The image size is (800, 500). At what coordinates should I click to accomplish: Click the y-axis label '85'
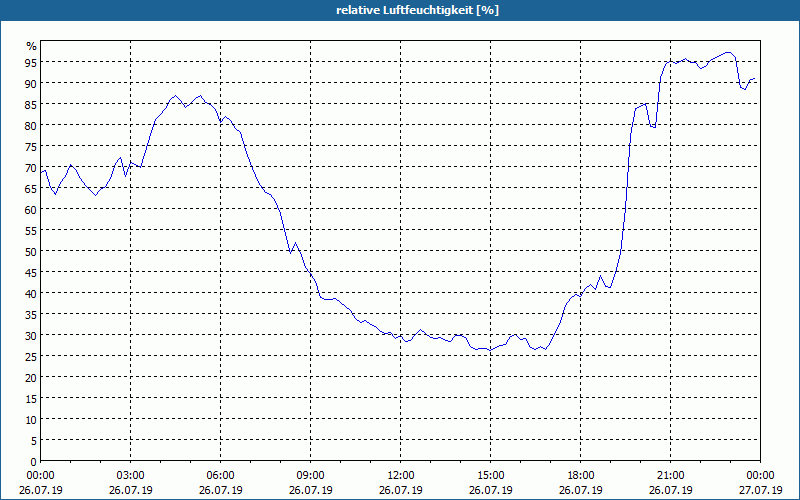tap(30, 104)
